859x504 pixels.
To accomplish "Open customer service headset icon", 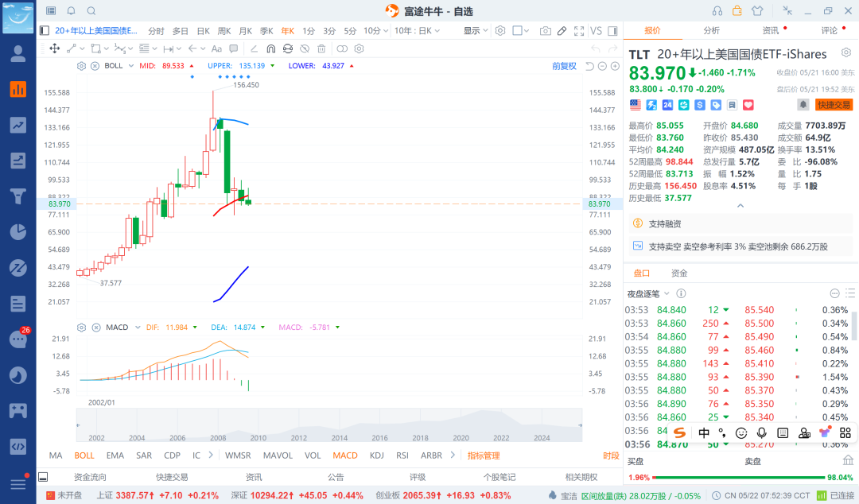I will 717,10.
